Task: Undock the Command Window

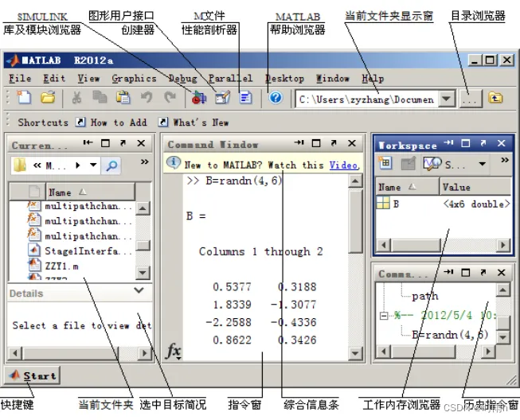Action: 334,142
